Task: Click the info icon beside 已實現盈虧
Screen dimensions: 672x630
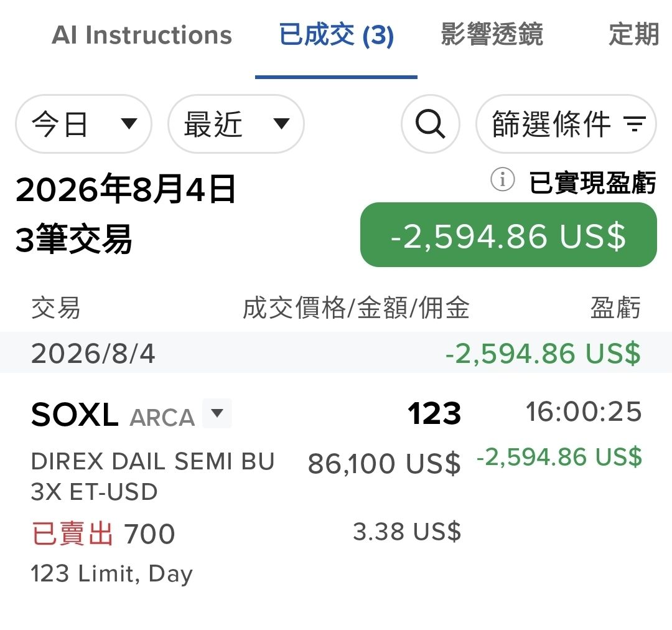Action: pyautogui.click(x=502, y=179)
